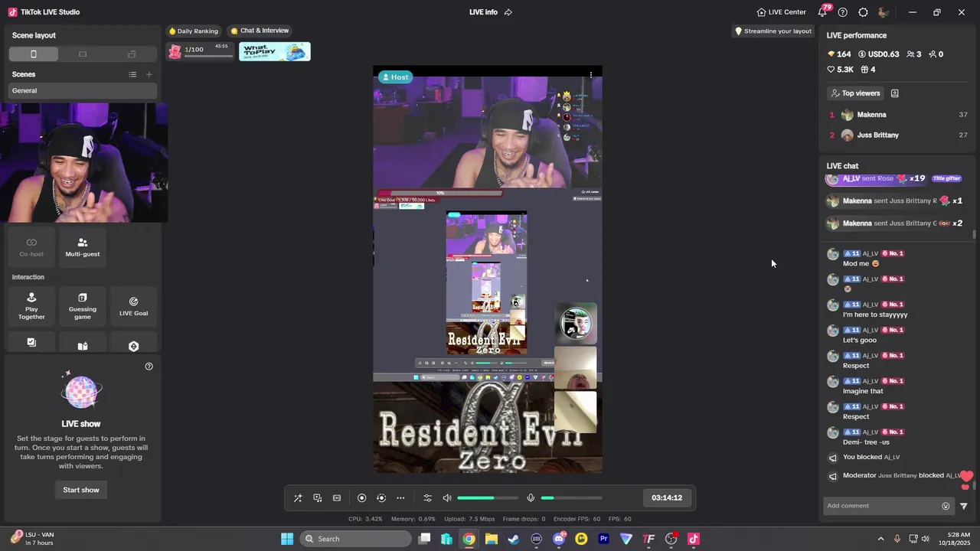Click the Start show button

(x=81, y=490)
